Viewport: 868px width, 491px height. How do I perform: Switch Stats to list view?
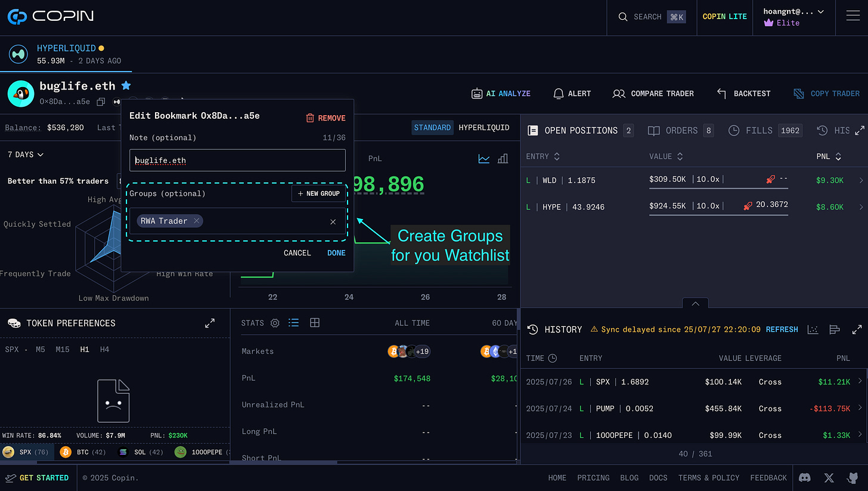coord(293,323)
